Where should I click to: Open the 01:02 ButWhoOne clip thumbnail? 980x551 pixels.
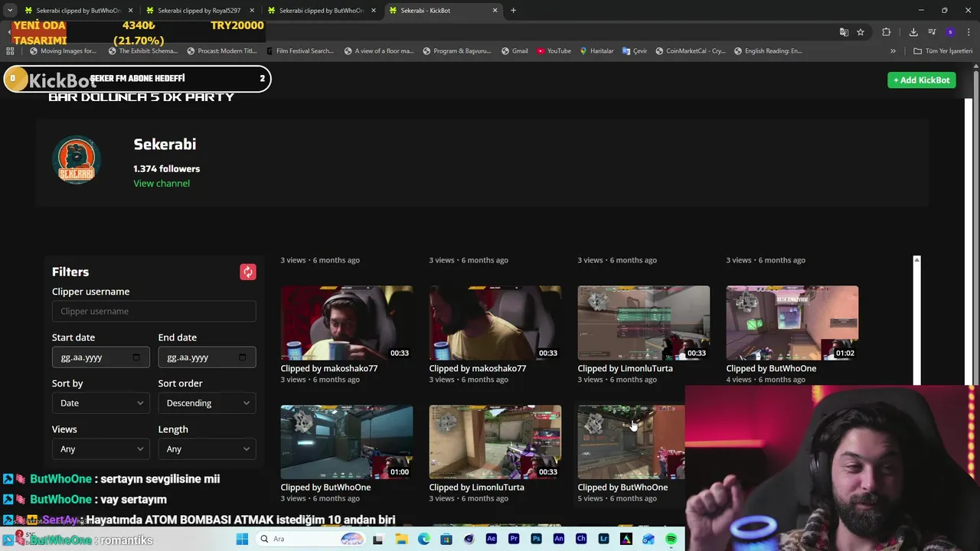[792, 323]
